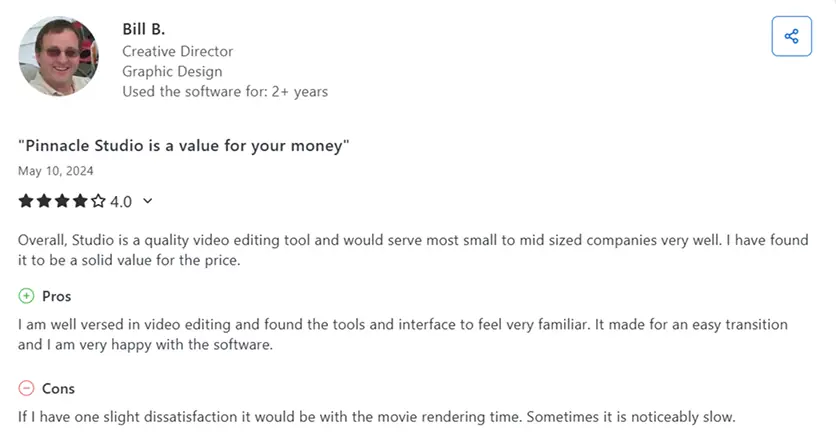
Task: Click the fourth filled rating star
Action: 80,201
